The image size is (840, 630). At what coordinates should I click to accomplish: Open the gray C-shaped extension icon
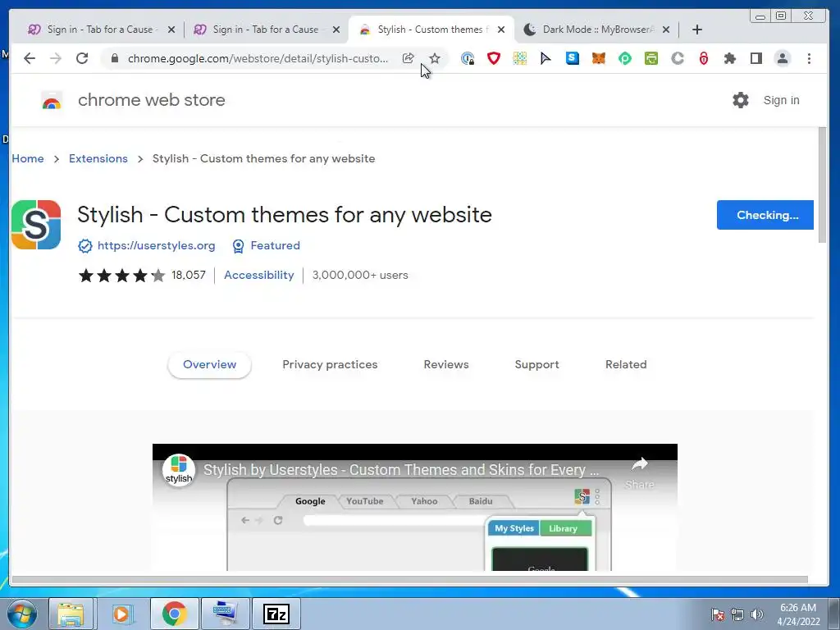click(x=677, y=58)
